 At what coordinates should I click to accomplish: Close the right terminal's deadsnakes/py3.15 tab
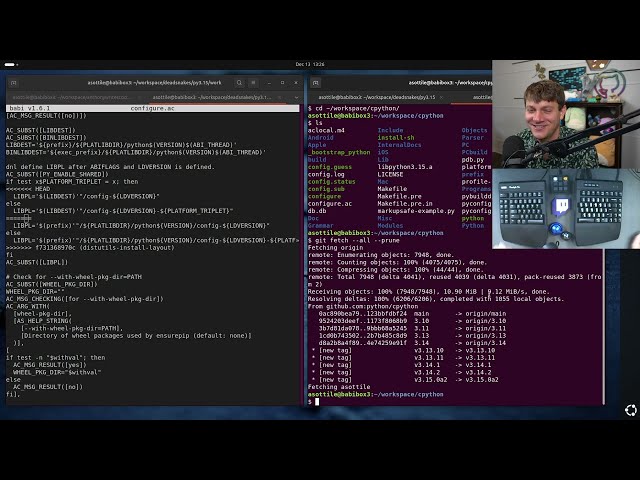point(441,97)
